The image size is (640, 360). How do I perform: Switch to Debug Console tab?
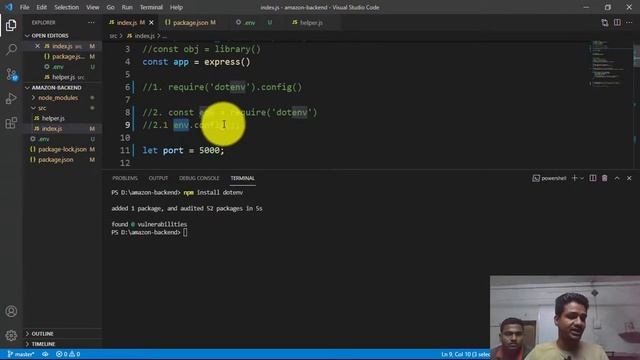tap(199, 178)
